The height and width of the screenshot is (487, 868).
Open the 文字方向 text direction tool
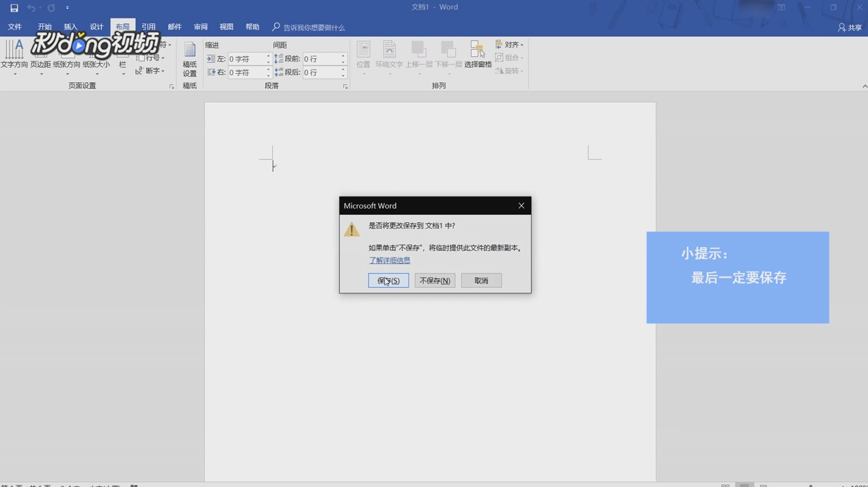(14, 57)
